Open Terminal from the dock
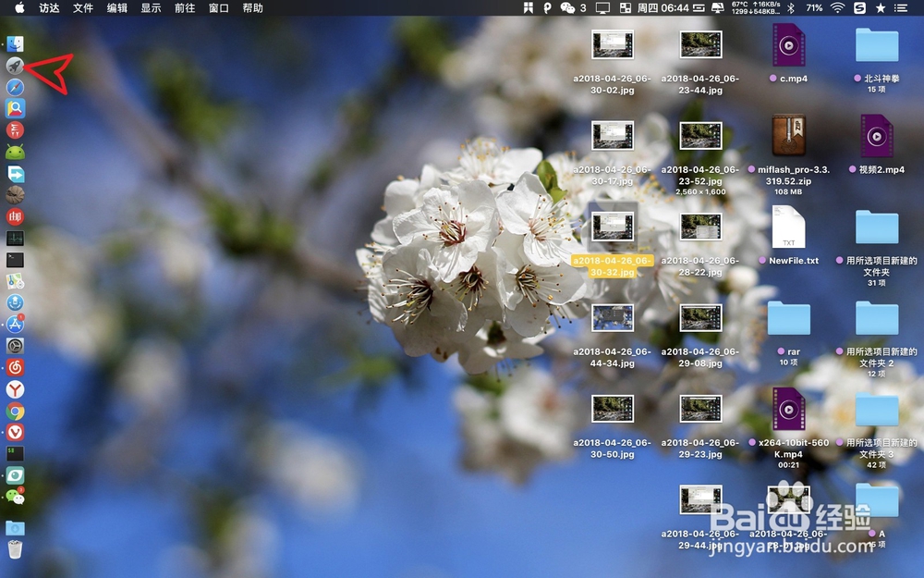 click(16, 260)
